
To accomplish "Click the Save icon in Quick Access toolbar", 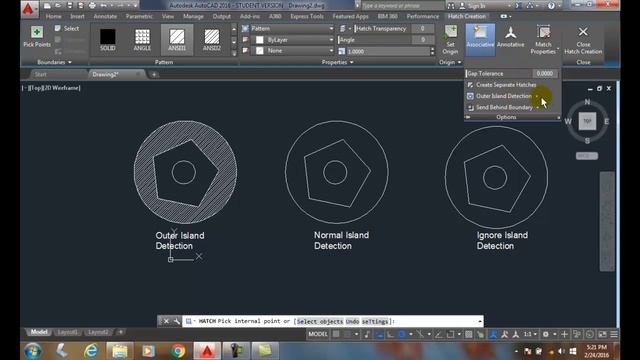I will coord(69,6).
